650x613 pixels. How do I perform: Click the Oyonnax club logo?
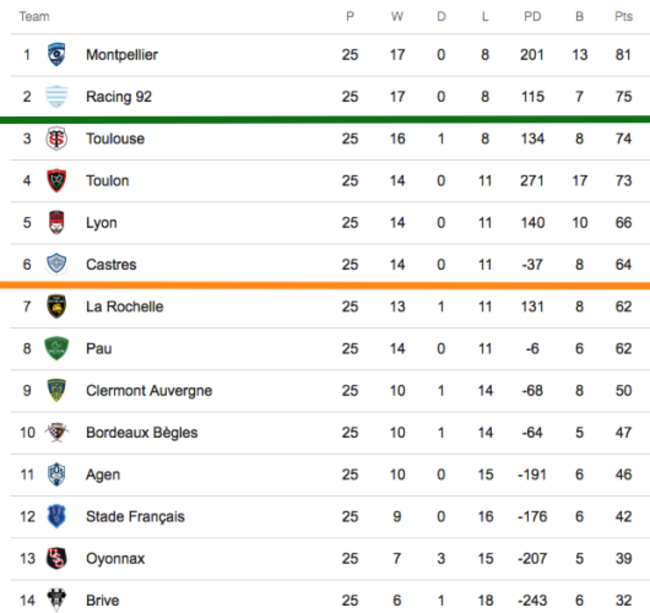point(57,558)
